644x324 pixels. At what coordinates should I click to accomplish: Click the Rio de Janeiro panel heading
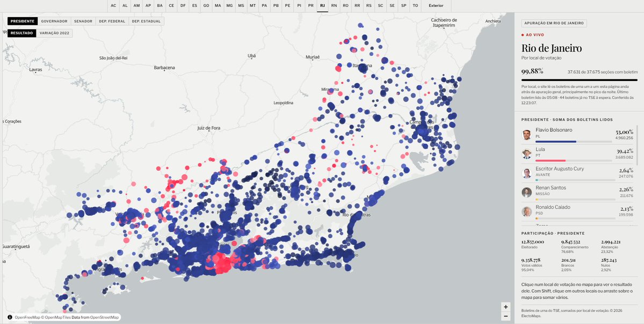pos(552,48)
